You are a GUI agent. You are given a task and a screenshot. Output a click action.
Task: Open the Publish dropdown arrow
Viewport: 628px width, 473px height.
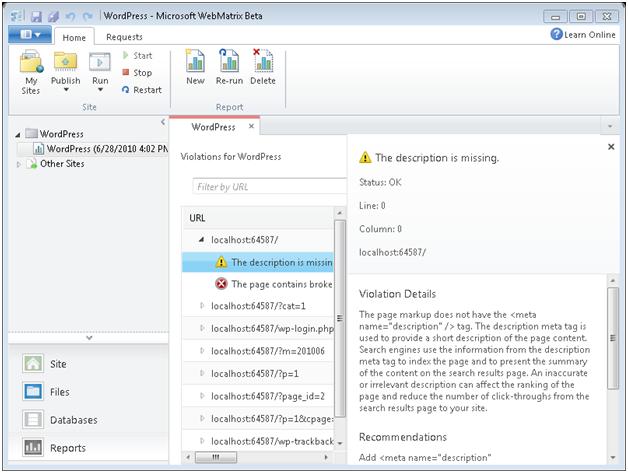coord(66,90)
